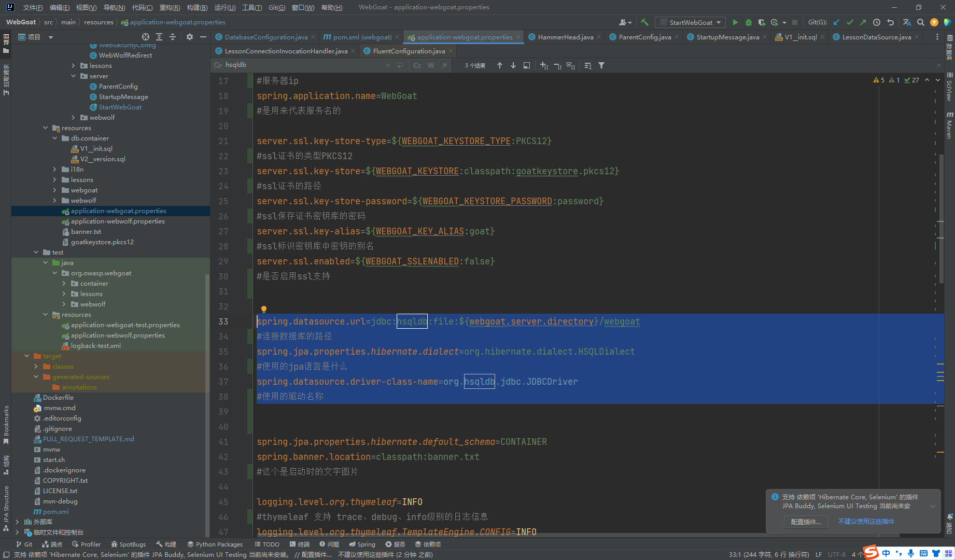The width and height of the screenshot is (955, 560).
Task: Expand the classes folder in target
Action: coord(36,367)
